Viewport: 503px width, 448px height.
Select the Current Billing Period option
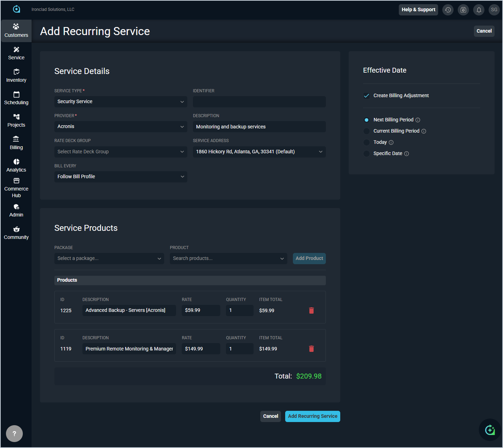pyautogui.click(x=367, y=131)
